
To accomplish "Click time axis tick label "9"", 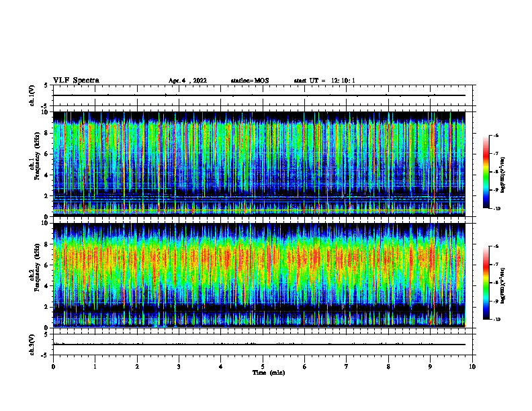I will tap(430, 367).
